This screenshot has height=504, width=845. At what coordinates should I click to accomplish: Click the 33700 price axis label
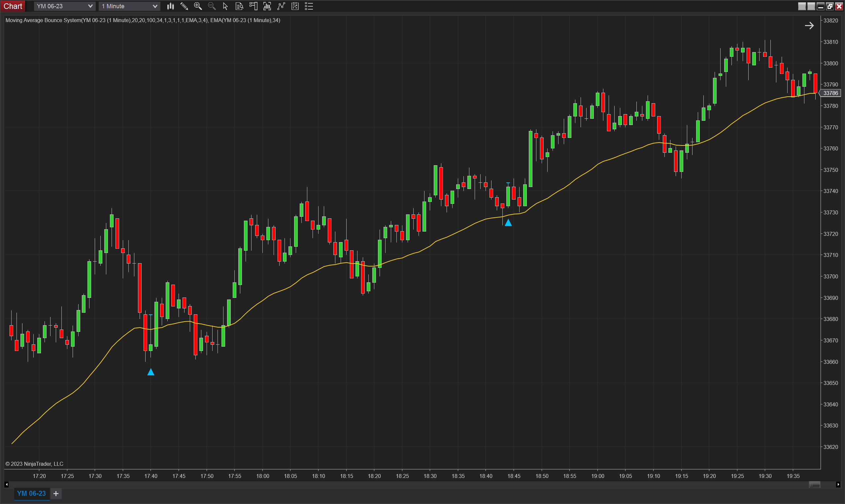[x=830, y=276]
